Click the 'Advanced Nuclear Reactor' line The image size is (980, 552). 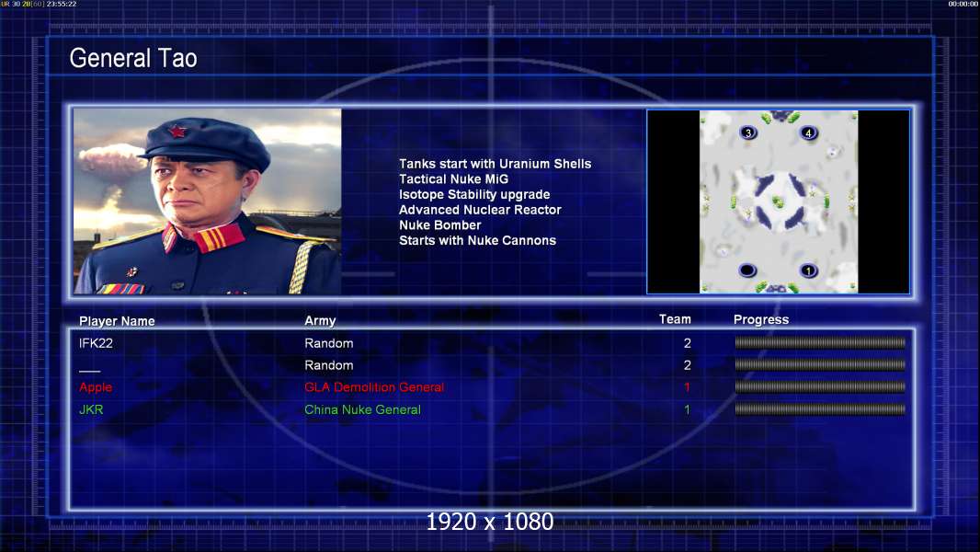pyautogui.click(x=480, y=210)
